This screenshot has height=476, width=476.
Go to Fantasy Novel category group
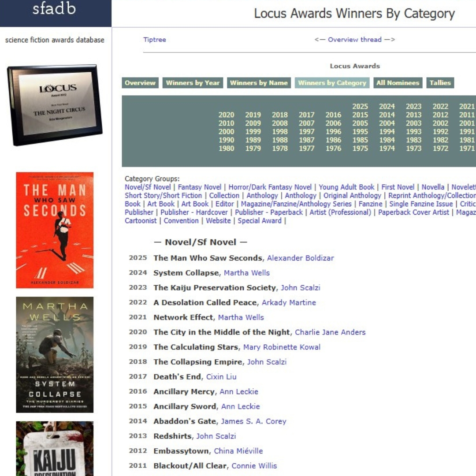(200, 187)
